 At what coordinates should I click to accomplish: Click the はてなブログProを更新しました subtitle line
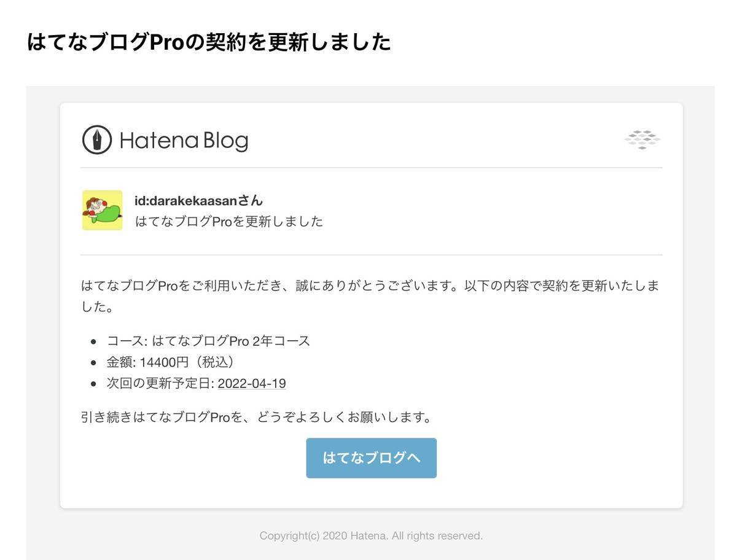point(228,222)
